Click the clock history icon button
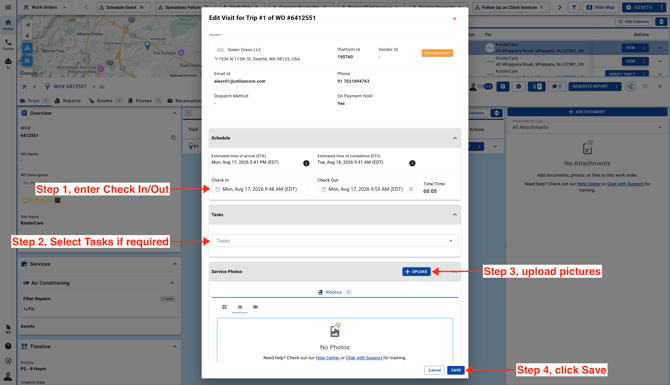The image size is (670, 385). click(518, 86)
